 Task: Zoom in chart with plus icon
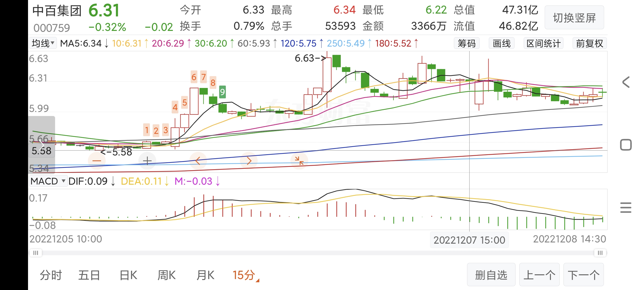coord(147,161)
